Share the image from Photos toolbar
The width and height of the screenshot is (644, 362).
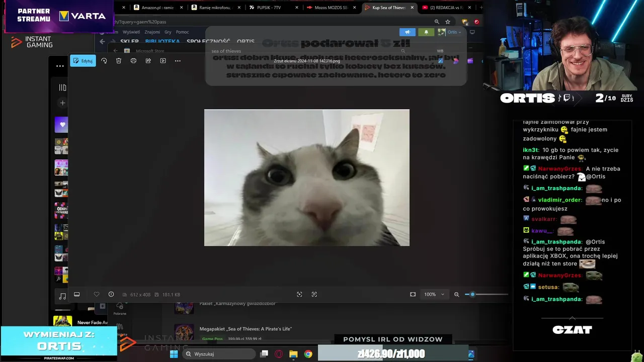coord(148,61)
